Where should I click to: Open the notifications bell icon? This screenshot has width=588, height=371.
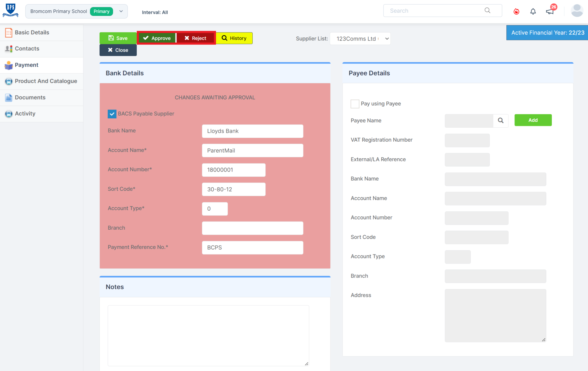(x=533, y=11)
